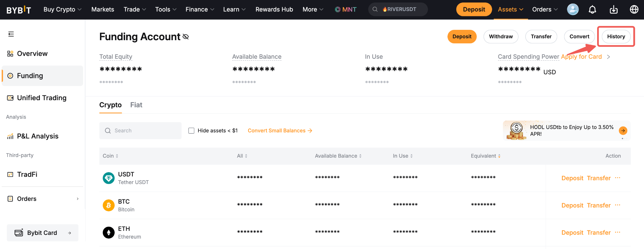Image resolution: width=644 pixels, height=249 pixels.
Task: Open Unified Trading in the sidebar
Action: [x=42, y=98]
